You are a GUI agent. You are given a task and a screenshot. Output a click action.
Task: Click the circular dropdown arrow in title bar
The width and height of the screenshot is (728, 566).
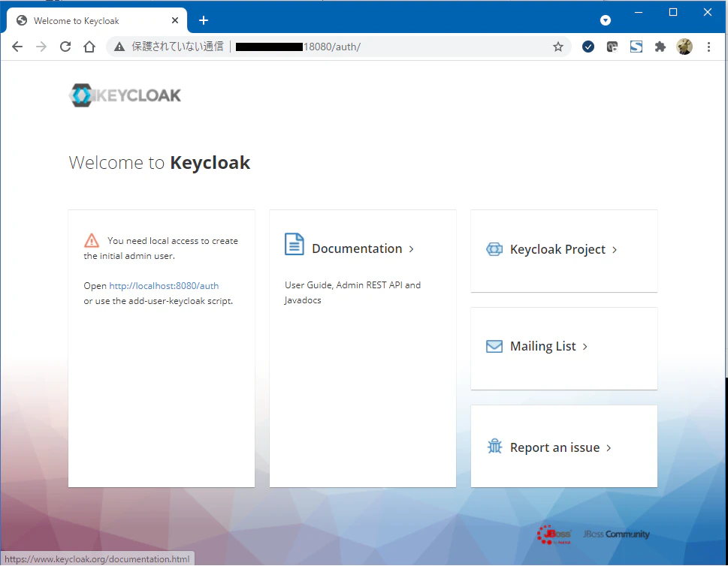coord(606,20)
